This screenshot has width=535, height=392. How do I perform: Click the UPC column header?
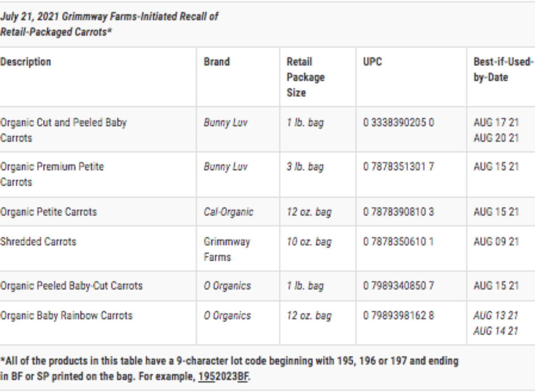pyautogui.click(x=372, y=62)
